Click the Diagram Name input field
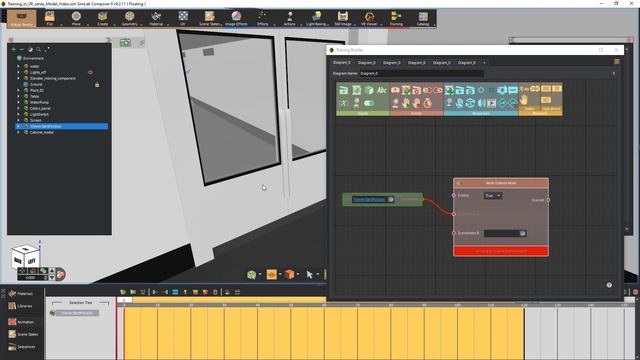 tap(421, 73)
